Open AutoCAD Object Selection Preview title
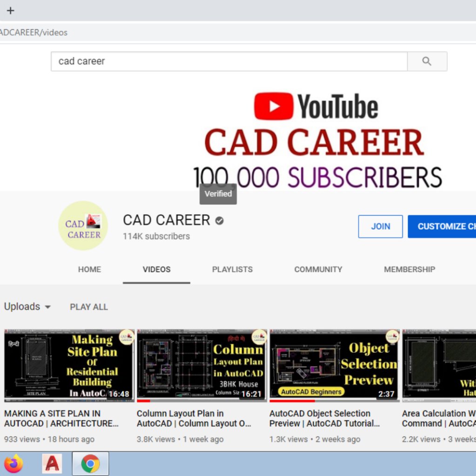 pos(325,418)
